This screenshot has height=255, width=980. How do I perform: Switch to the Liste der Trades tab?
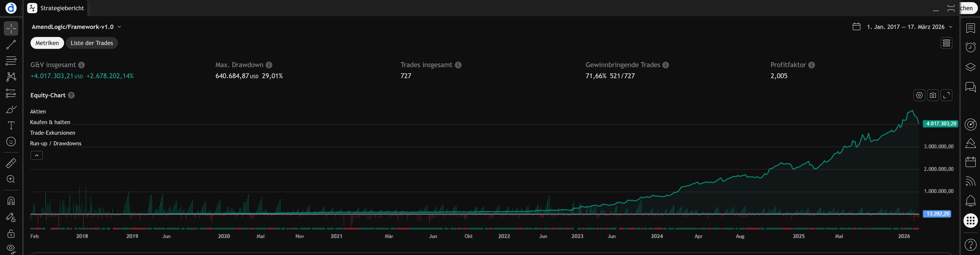[x=92, y=43]
